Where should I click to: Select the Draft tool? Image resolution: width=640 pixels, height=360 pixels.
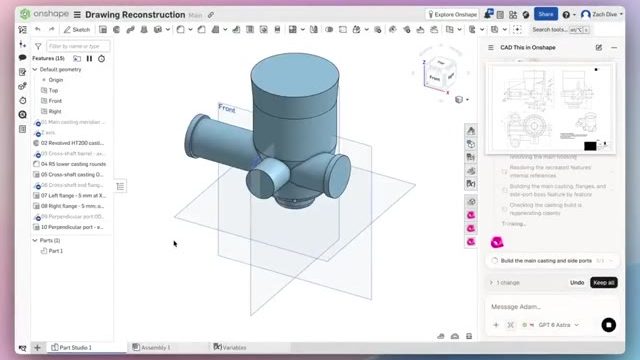[x=216, y=29]
